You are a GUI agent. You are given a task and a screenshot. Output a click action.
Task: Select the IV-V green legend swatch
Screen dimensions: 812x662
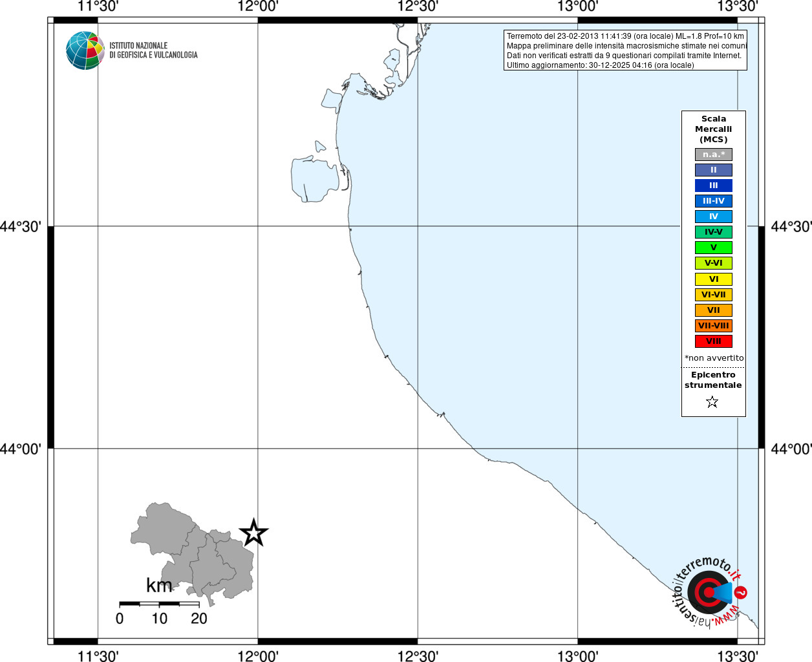tap(714, 232)
